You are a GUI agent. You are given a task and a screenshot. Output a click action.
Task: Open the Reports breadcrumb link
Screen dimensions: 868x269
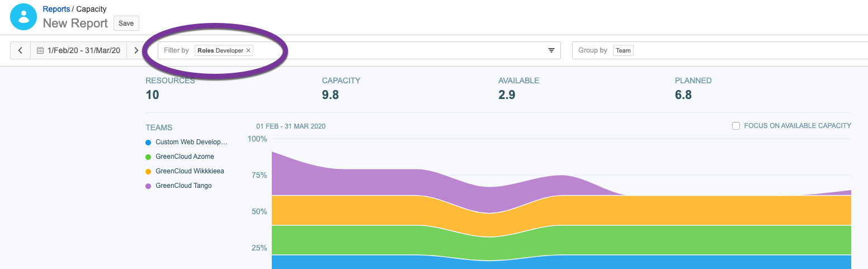coord(56,10)
